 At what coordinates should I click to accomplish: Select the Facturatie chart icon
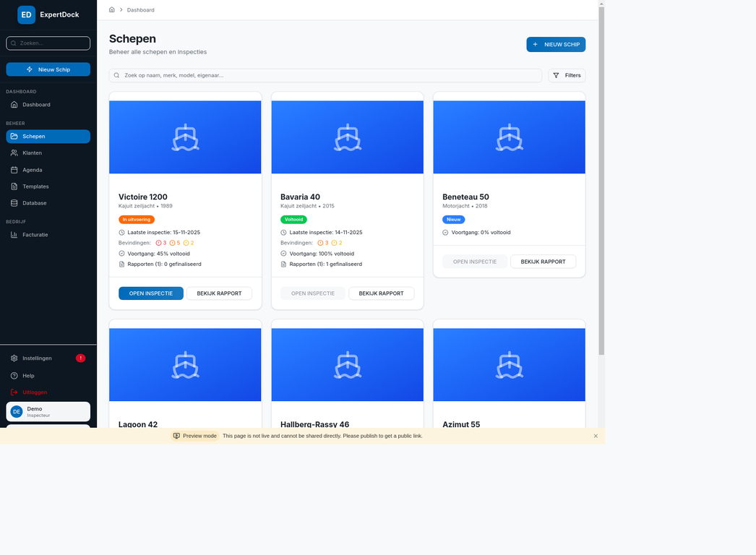click(x=14, y=234)
